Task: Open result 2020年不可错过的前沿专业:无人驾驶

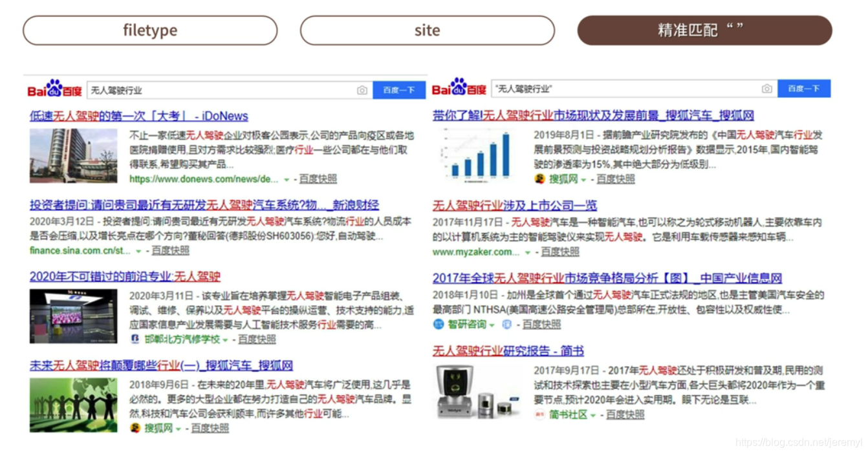Action: click(x=125, y=277)
